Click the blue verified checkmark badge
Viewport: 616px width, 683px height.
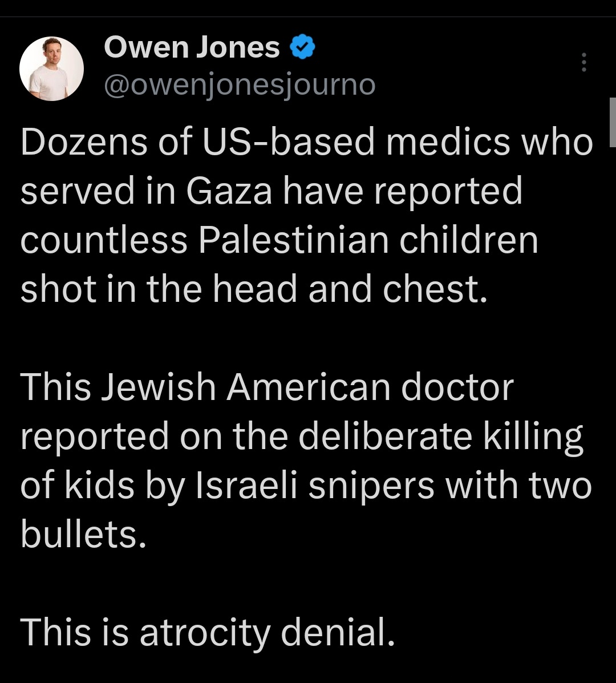click(x=302, y=47)
